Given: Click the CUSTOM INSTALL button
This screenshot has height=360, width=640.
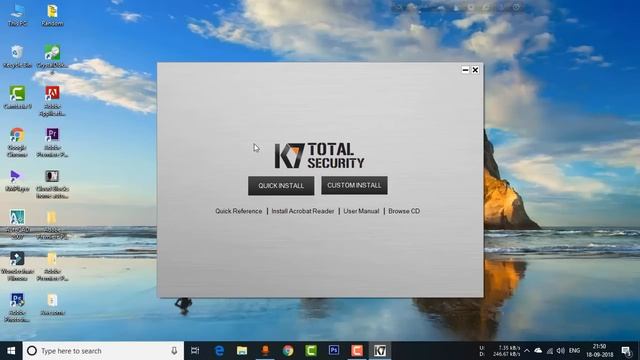Looking at the screenshot, I should click(x=354, y=185).
